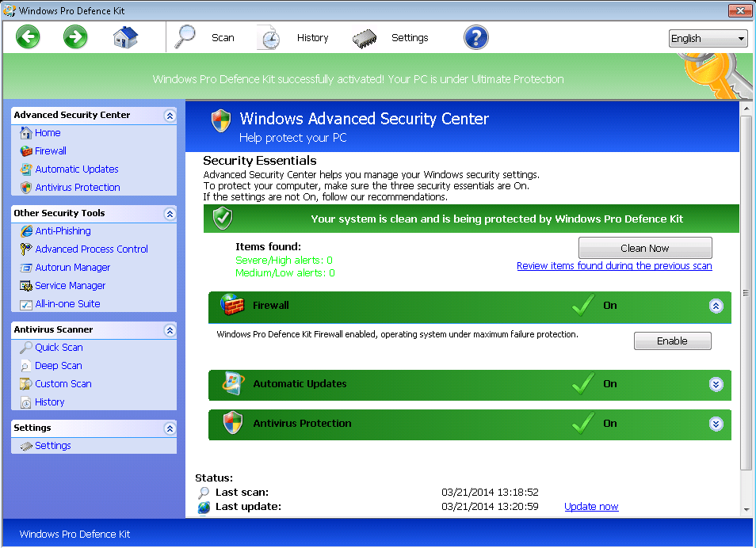This screenshot has height=548, width=756.
Task: Click the green back arrow icon
Action: click(x=28, y=37)
